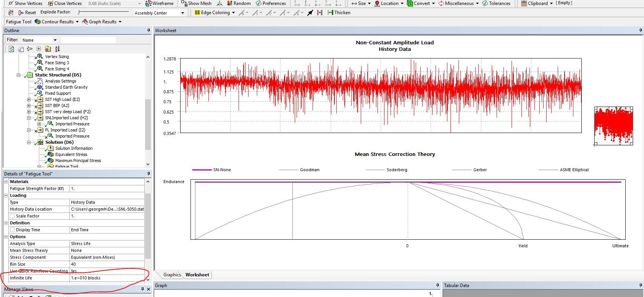Collapse the Materials section in Details

pyautogui.click(x=6, y=182)
